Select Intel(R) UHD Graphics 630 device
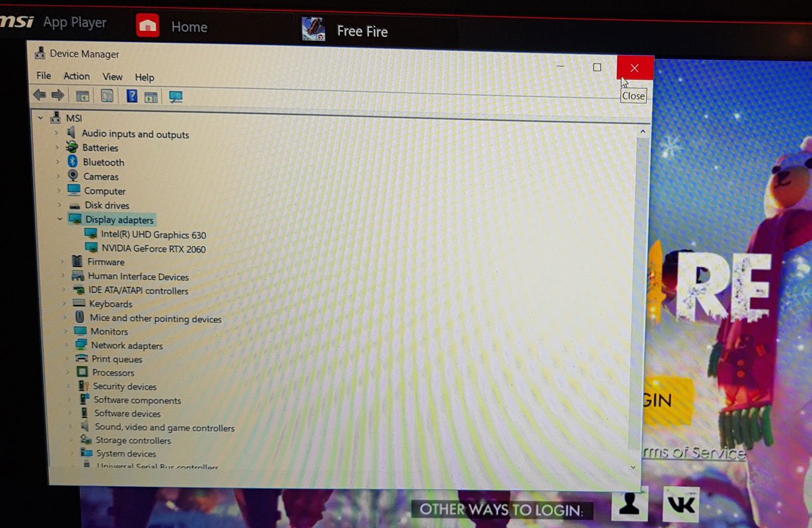 click(x=153, y=235)
